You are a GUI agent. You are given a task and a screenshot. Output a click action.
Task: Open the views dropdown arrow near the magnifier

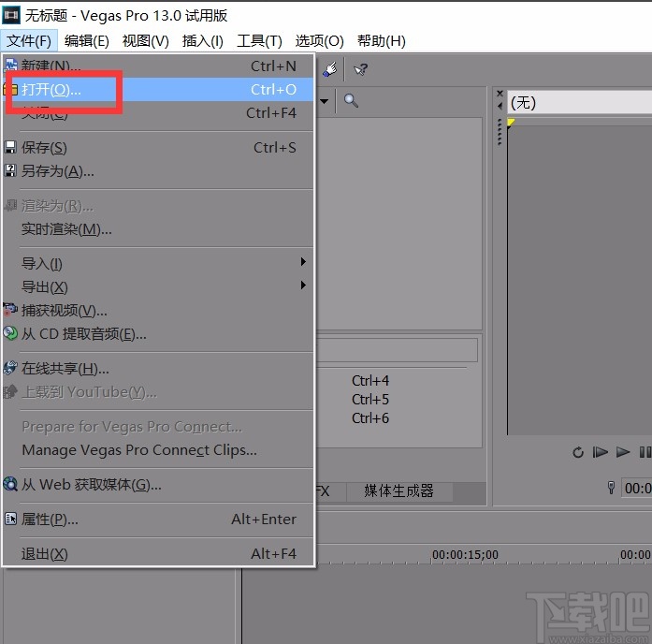(325, 101)
